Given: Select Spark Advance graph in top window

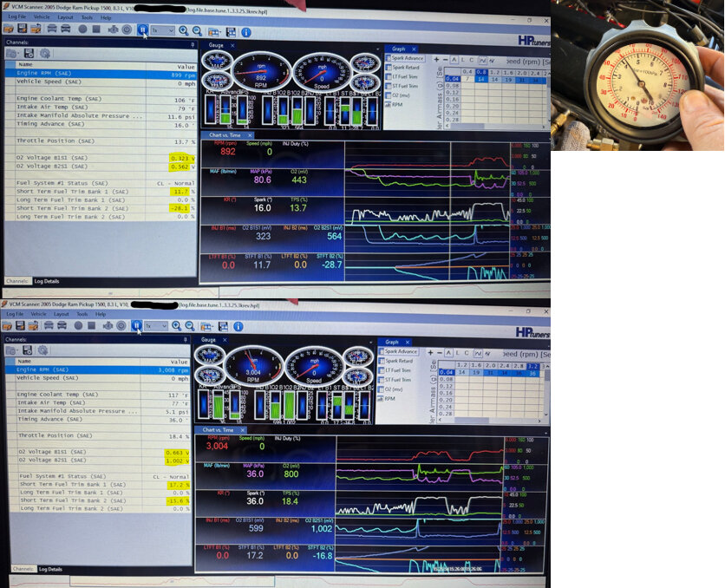Looking at the screenshot, I should pos(405,58).
